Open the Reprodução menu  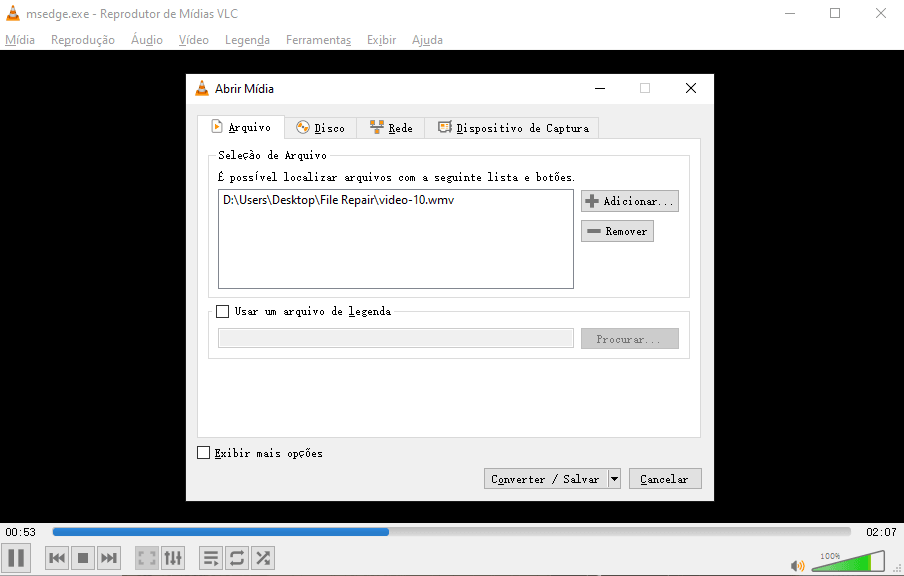click(x=83, y=40)
